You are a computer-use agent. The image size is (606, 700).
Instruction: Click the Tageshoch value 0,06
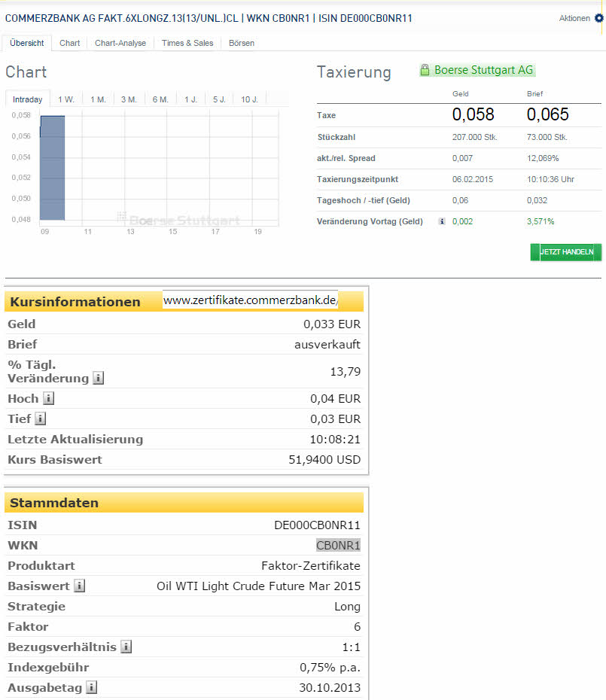(x=461, y=200)
